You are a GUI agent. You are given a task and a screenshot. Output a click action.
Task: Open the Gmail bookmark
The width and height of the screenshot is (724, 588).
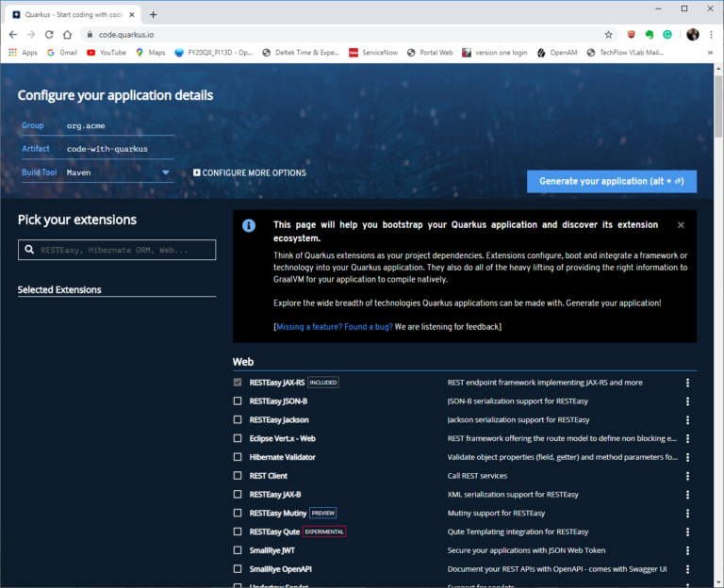[x=62, y=53]
